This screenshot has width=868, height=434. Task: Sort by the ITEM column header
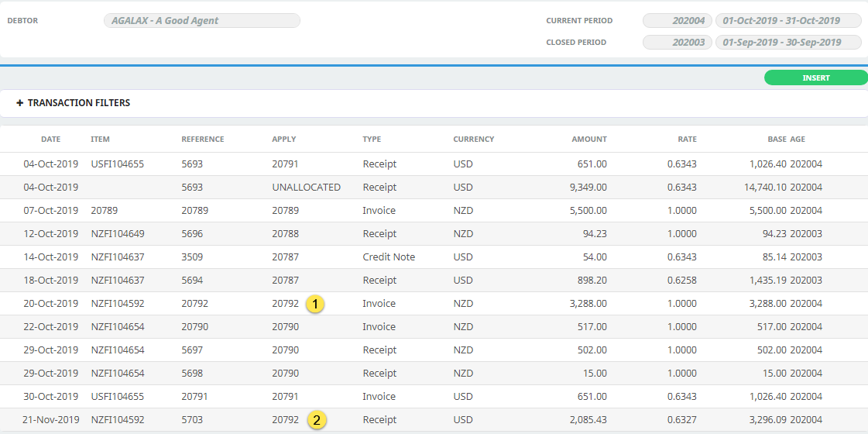click(x=100, y=139)
